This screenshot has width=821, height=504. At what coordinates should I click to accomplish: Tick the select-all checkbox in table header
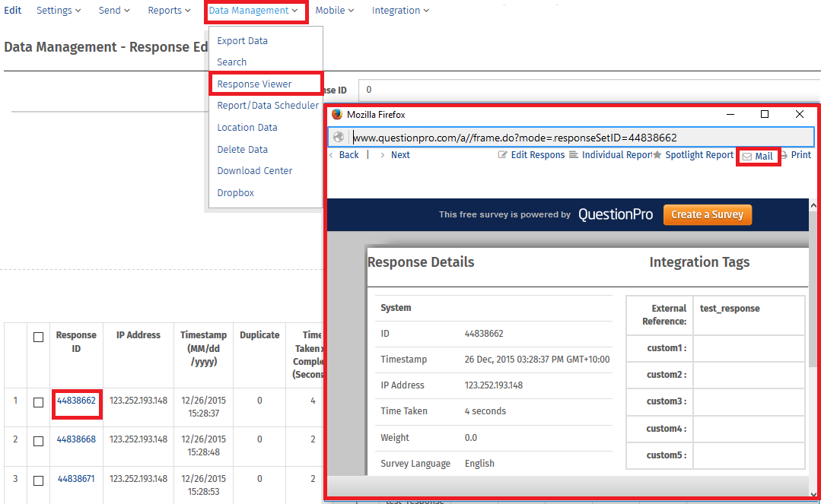click(x=38, y=337)
